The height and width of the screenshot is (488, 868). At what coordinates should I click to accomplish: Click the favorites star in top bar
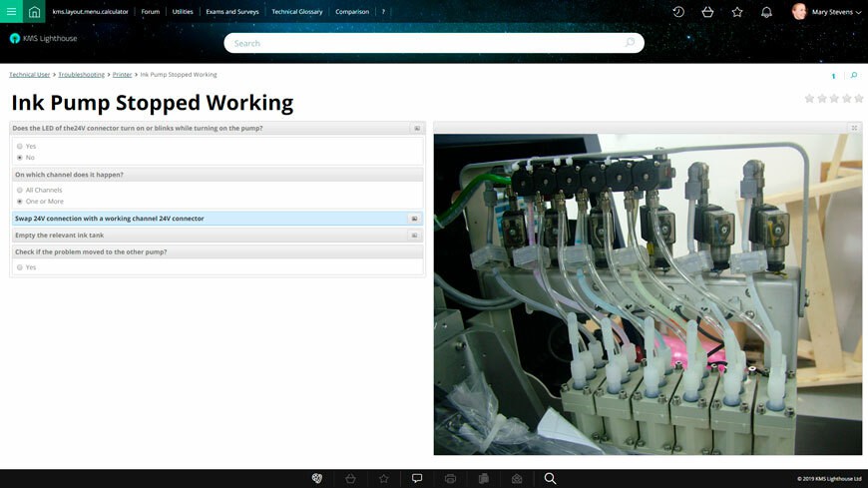pos(737,12)
